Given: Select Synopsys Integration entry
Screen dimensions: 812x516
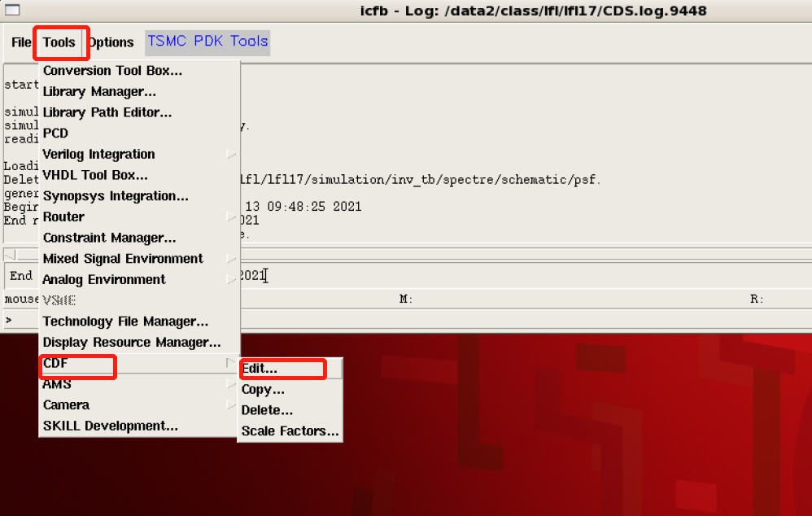Looking at the screenshot, I should pyautogui.click(x=116, y=196).
